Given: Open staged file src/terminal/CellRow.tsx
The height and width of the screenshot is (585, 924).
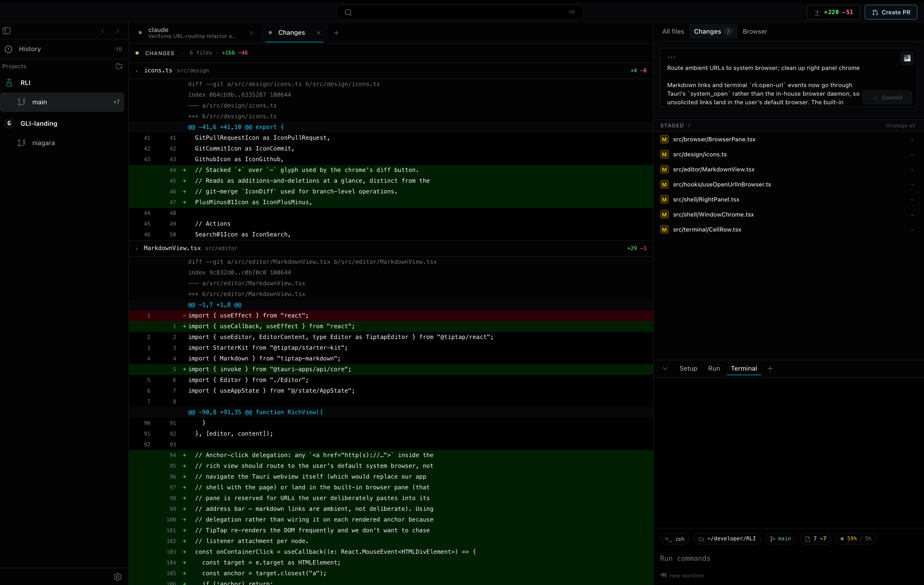Looking at the screenshot, I should (707, 230).
